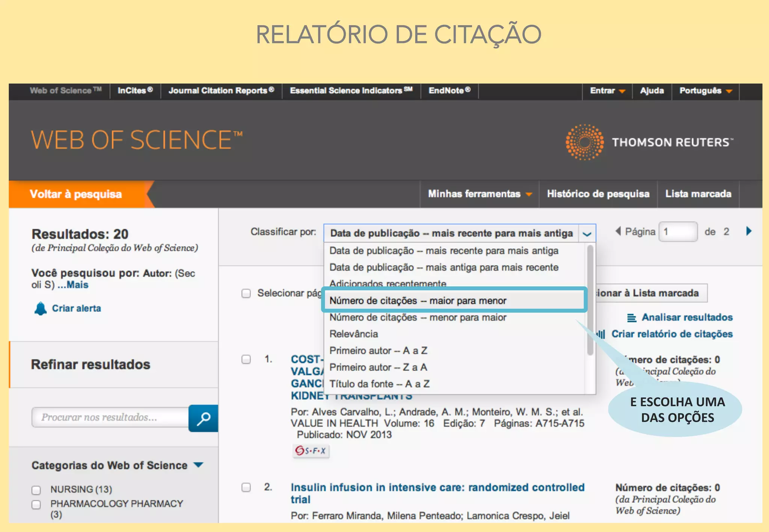Image resolution: width=769 pixels, height=532 pixels.
Task: Expand the Entrar dropdown menu
Action: coord(607,91)
